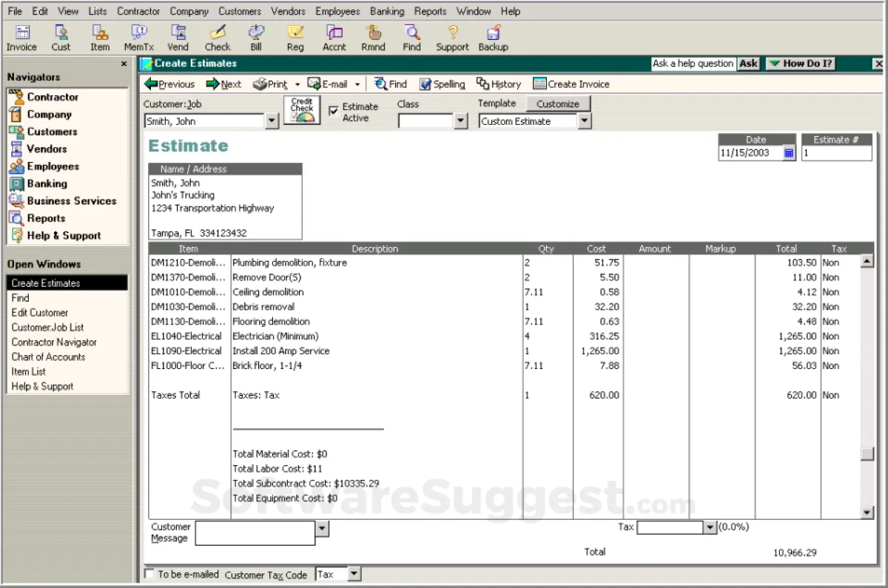
Task: Click the Backup toolbar icon
Action: click(493, 38)
